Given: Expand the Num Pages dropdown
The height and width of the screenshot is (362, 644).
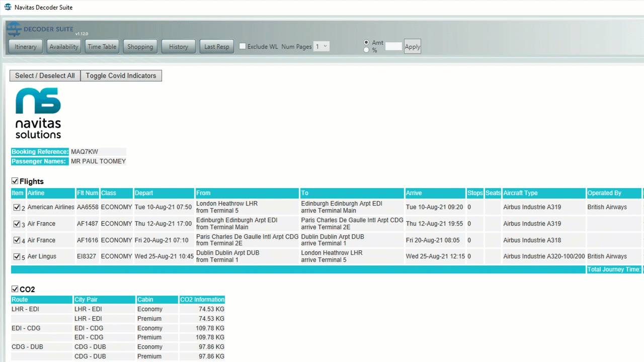Looking at the screenshot, I should point(321,46).
